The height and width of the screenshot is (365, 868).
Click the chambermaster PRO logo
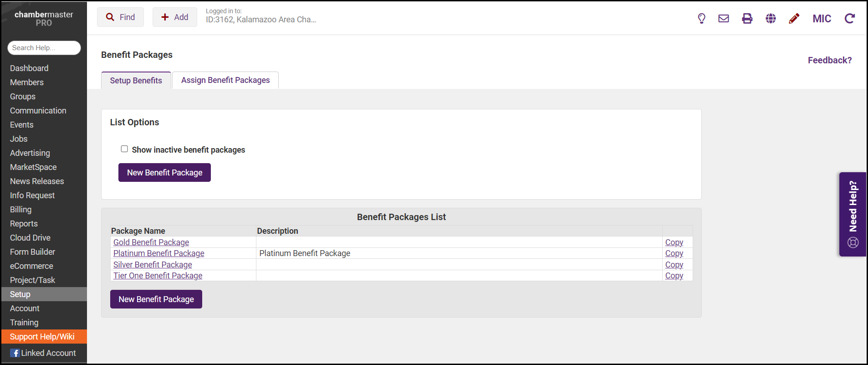point(44,18)
